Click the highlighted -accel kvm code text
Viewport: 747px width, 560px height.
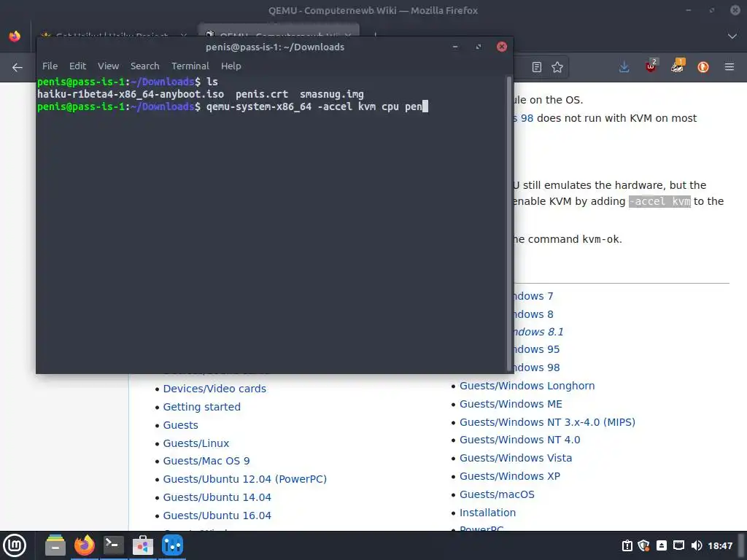click(x=659, y=201)
